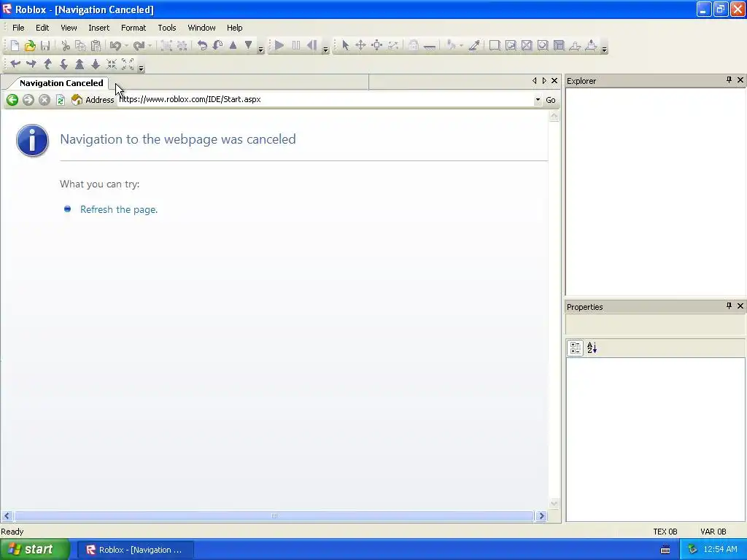Viewport: 747px width, 560px height.
Task: Click the Paste clipboard icon
Action: 96,46
